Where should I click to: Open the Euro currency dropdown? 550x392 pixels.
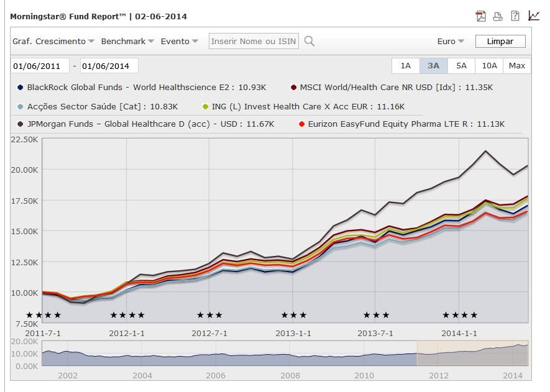(451, 42)
